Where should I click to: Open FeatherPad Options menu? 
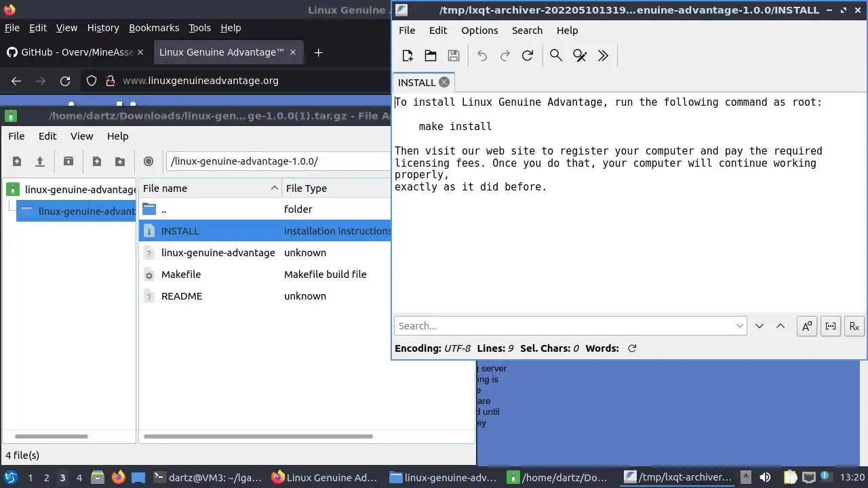tap(479, 30)
